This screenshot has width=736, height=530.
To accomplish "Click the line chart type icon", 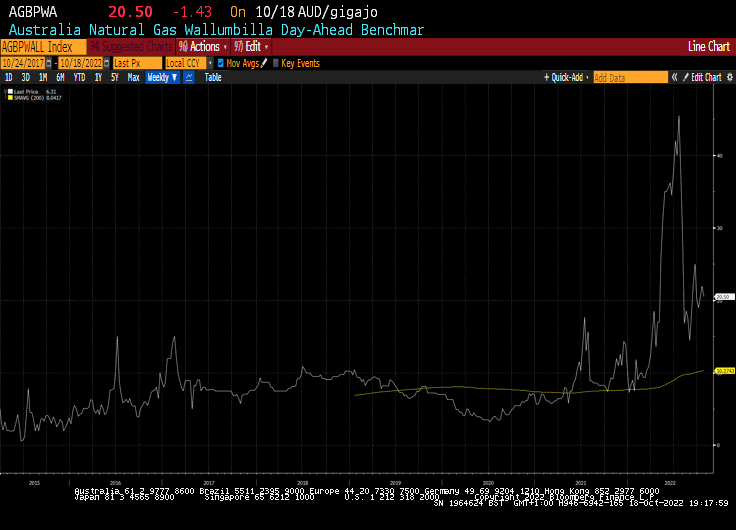I will click(x=189, y=77).
